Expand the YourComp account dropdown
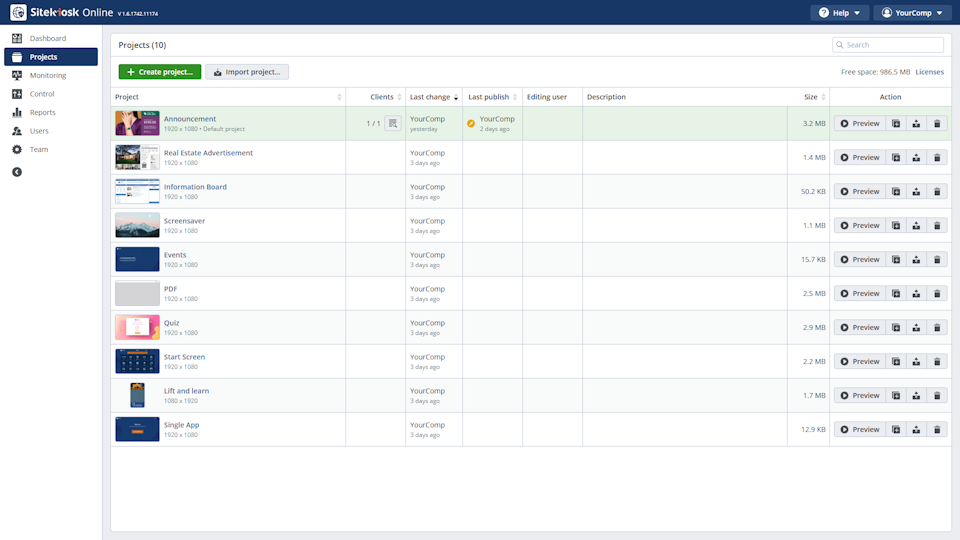 912,13
